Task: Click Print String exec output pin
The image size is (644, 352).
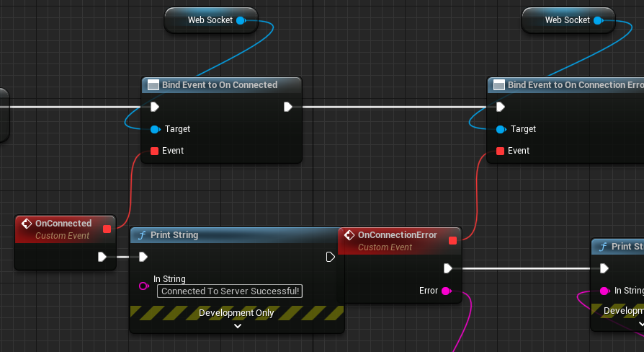Action: coord(330,257)
